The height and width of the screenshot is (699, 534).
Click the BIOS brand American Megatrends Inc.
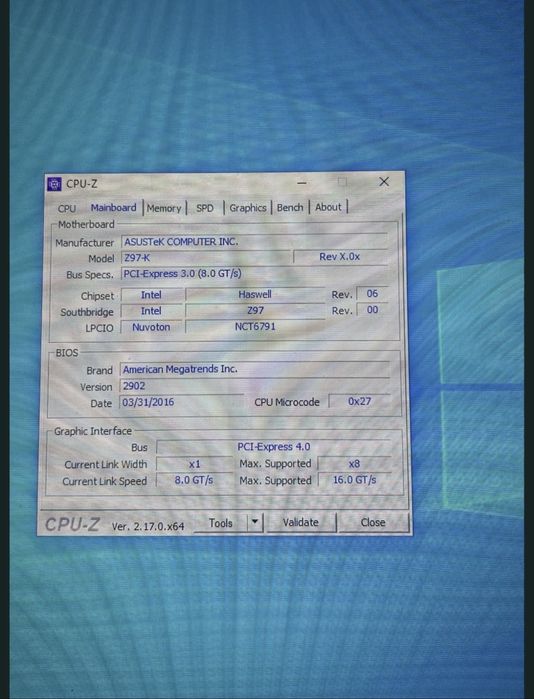coord(255,369)
